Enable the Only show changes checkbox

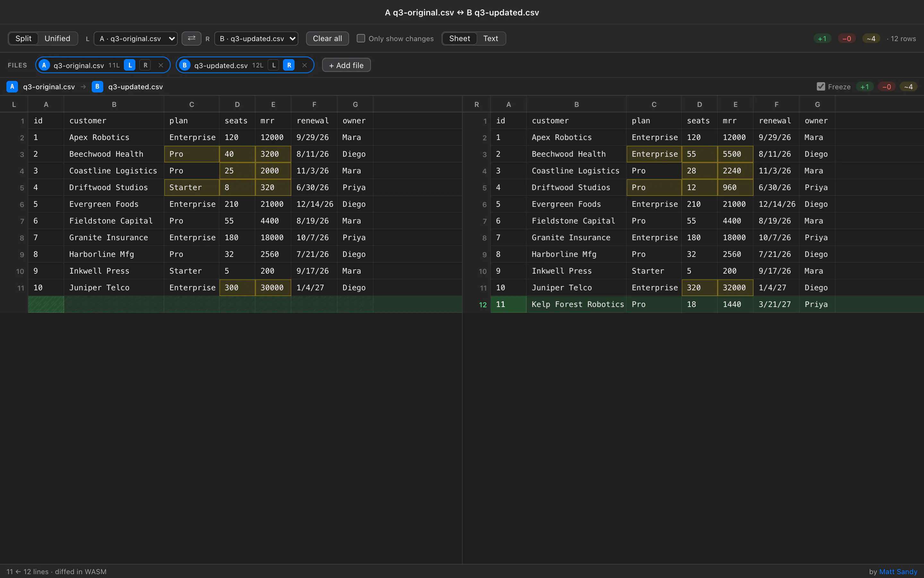click(360, 38)
